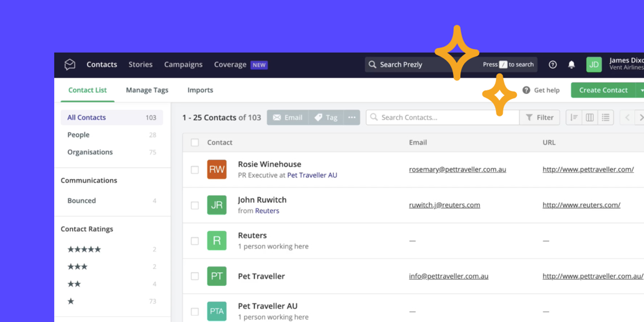
Task: Switch to the Manage Tags tab
Action: 147,90
